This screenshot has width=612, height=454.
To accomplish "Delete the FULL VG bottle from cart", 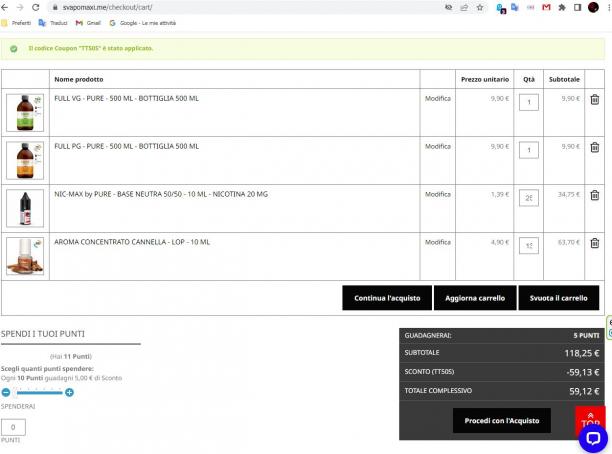I will (594, 100).
